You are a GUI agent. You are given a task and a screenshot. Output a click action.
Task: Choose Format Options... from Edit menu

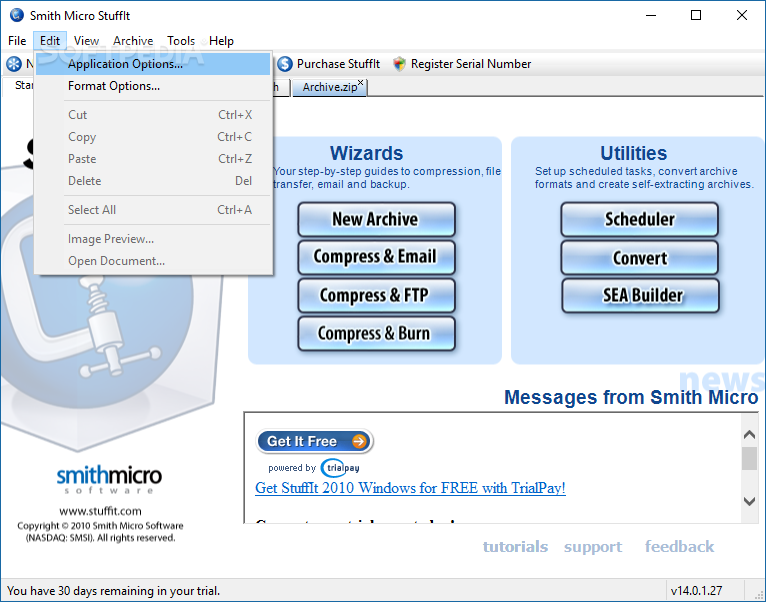153,86
